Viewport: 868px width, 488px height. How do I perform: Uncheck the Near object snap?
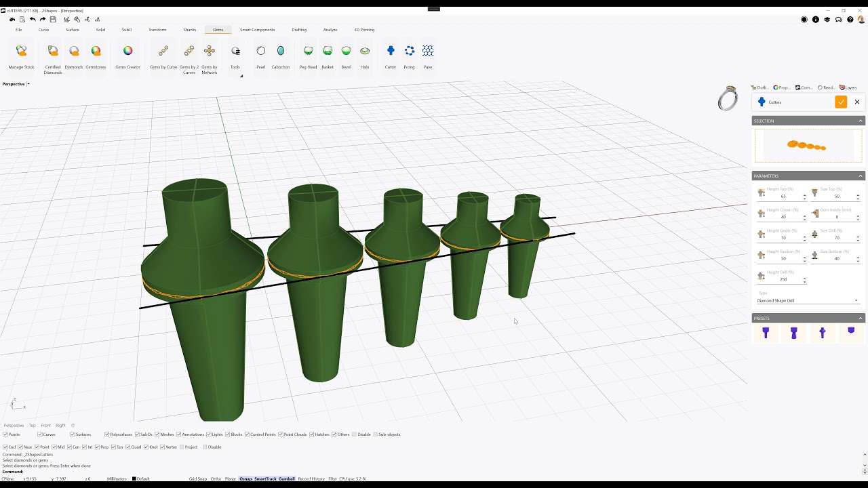pos(21,447)
